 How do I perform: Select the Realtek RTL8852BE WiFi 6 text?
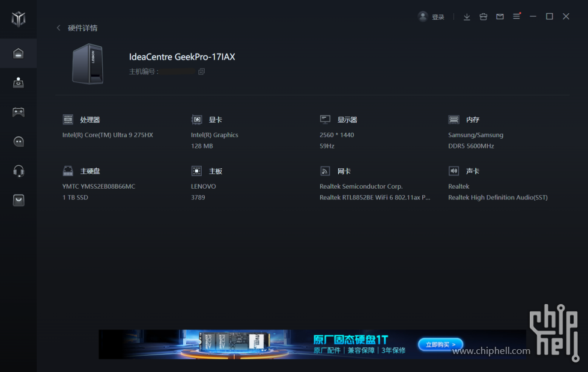tap(375, 198)
